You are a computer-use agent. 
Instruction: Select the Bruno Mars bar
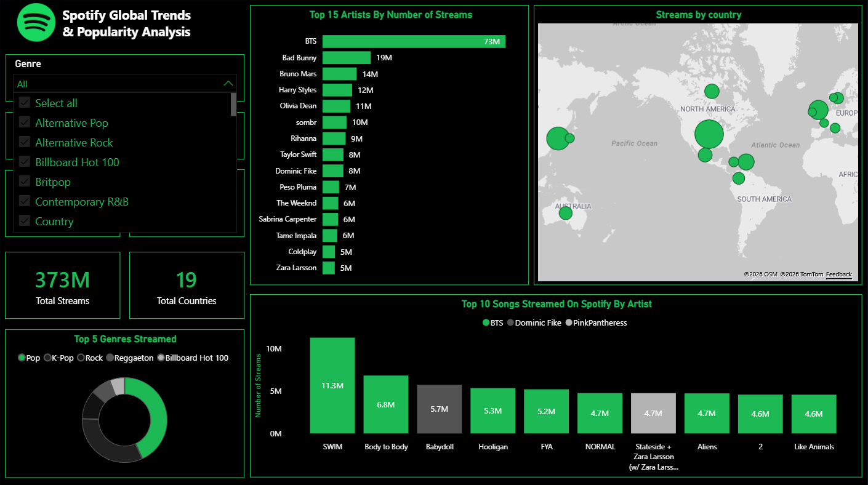(340, 74)
